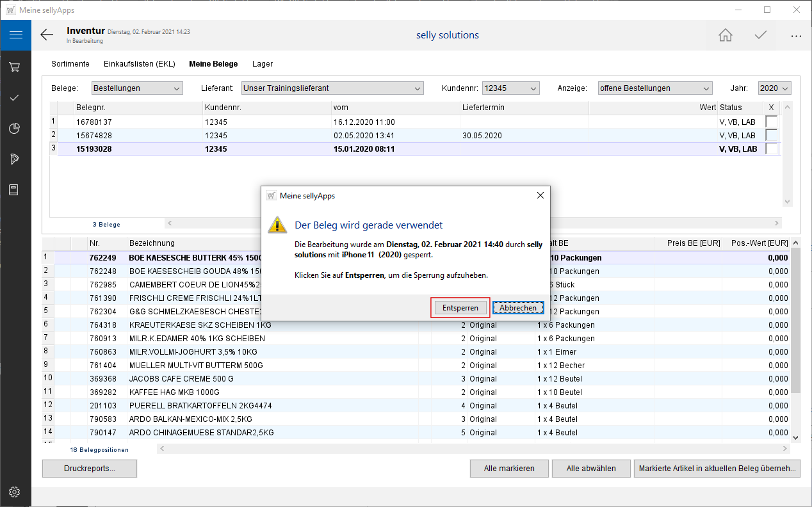Click the checkmark icon in sidebar

coord(15,98)
